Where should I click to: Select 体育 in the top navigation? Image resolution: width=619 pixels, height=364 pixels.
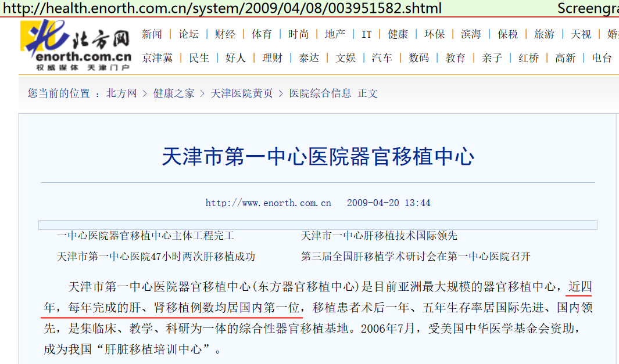262,34
